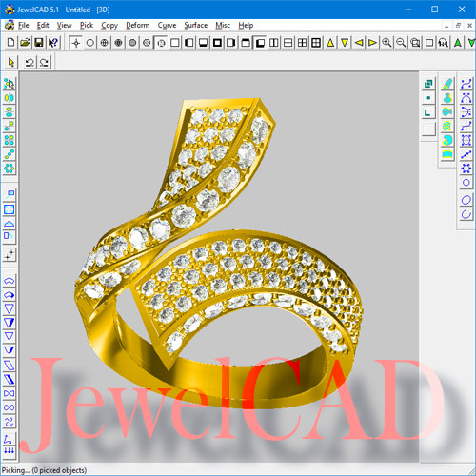The width and height of the screenshot is (476, 476).
Task: Open the Curve menu
Action: point(167,25)
